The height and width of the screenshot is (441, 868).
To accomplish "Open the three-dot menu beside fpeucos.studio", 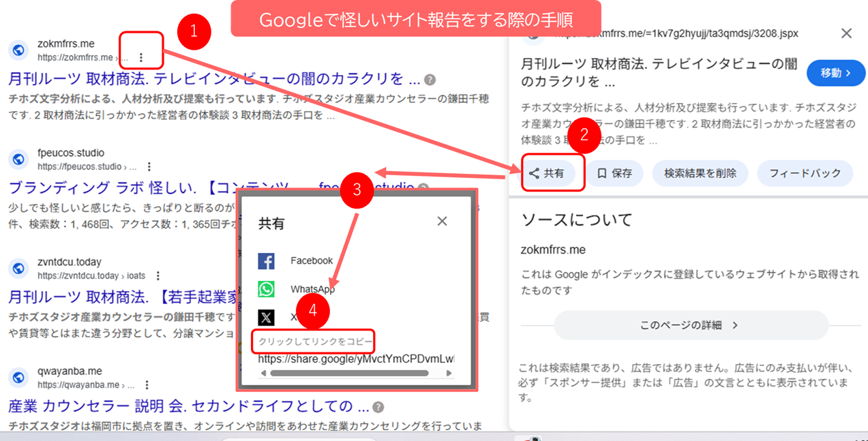I will click(x=149, y=166).
